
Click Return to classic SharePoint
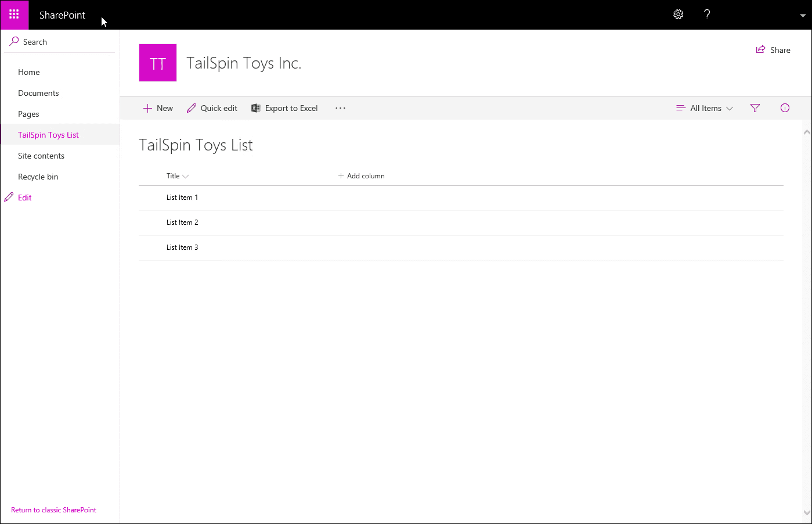click(x=53, y=509)
